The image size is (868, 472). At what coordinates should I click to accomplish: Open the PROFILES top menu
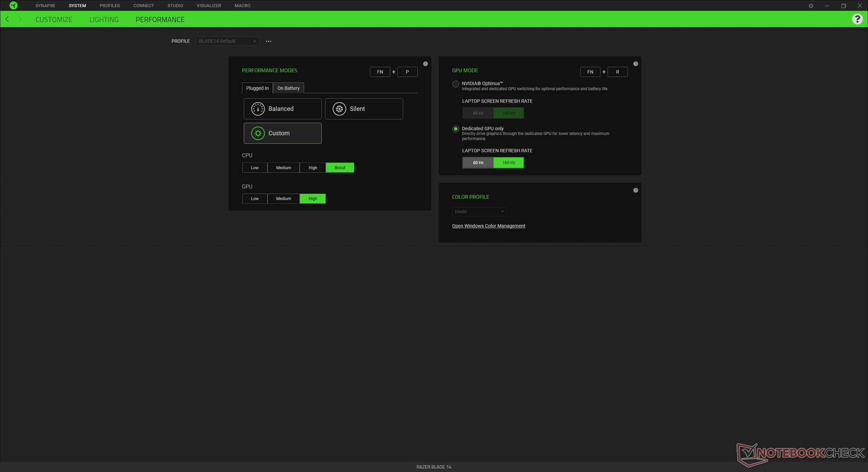click(110, 6)
